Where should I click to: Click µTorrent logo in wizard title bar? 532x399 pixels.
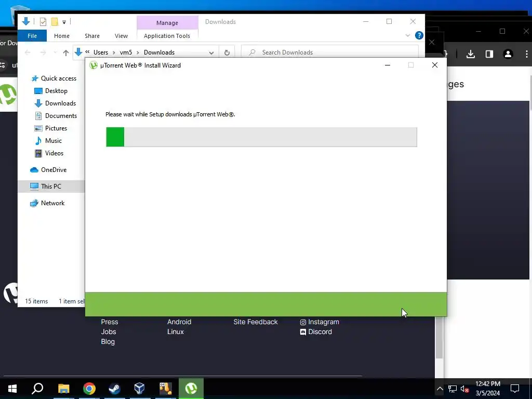94,65
